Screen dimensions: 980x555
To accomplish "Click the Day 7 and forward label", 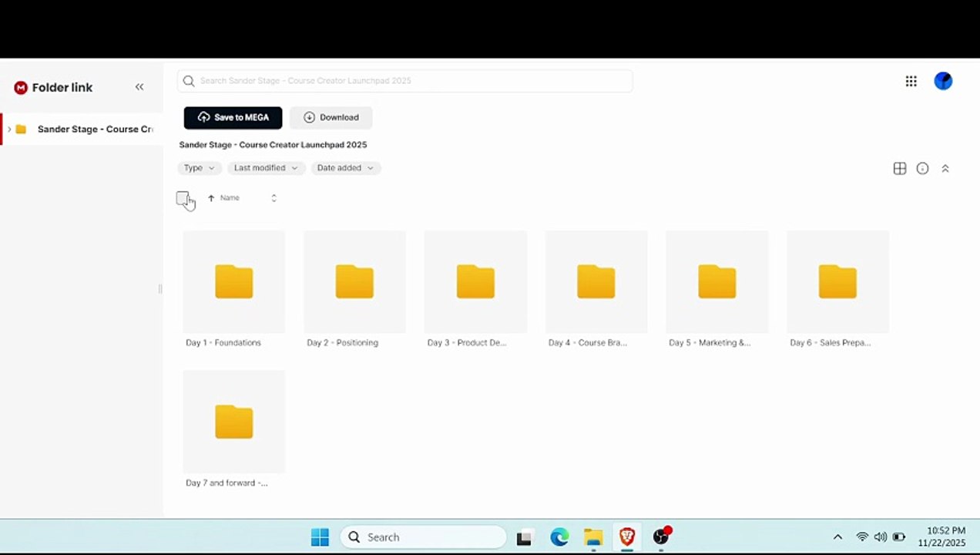I will click(227, 483).
